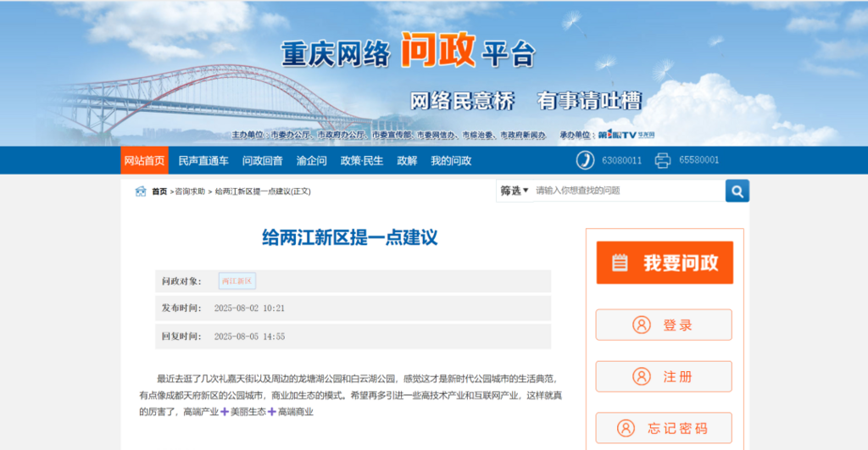The width and height of the screenshot is (868, 450).
Task: Click the 两江新区 tag
Action: (236, 281)
